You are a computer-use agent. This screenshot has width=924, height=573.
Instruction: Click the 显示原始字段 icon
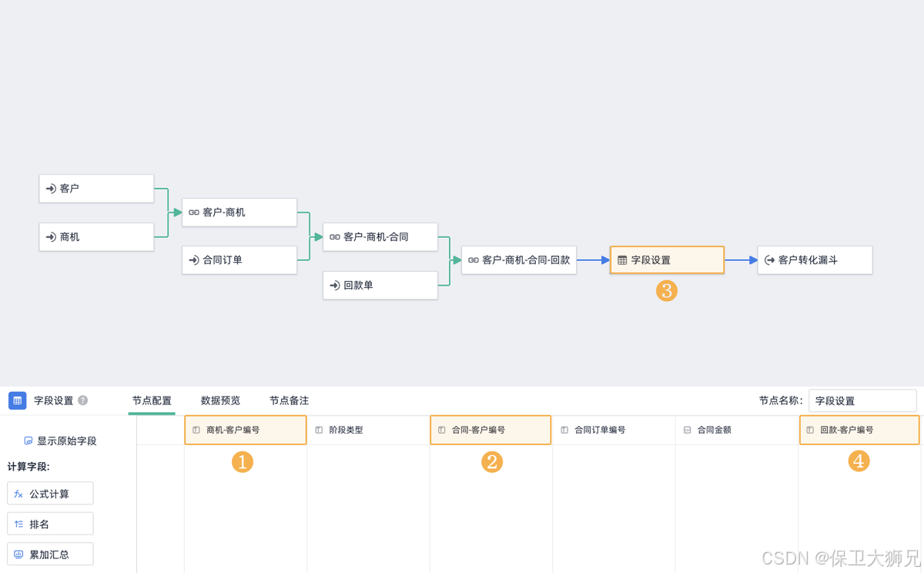tap(28, 441)
